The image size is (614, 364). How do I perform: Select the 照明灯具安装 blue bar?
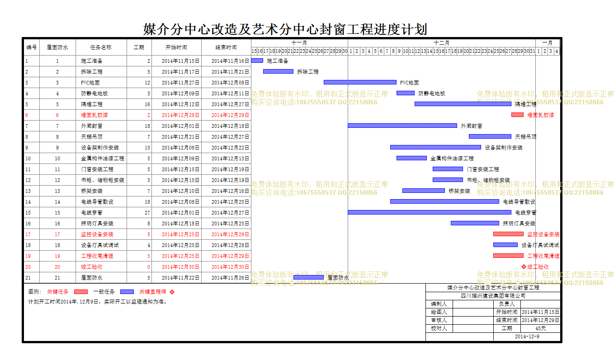(475, 223)
